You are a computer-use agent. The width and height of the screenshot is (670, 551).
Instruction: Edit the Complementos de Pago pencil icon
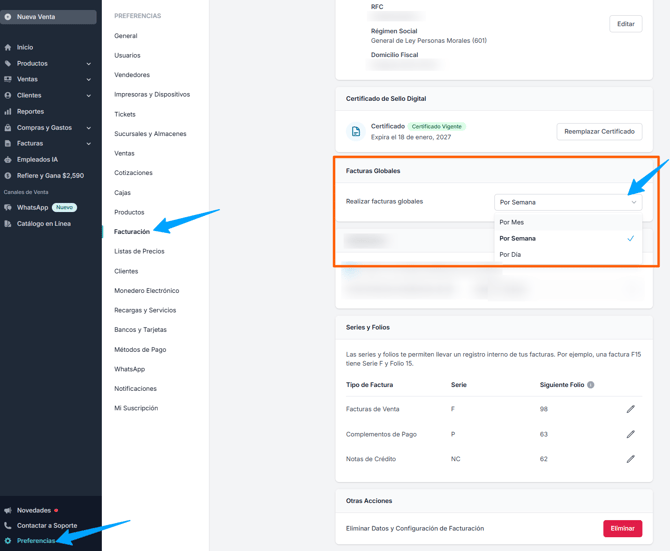coord(630,434)
